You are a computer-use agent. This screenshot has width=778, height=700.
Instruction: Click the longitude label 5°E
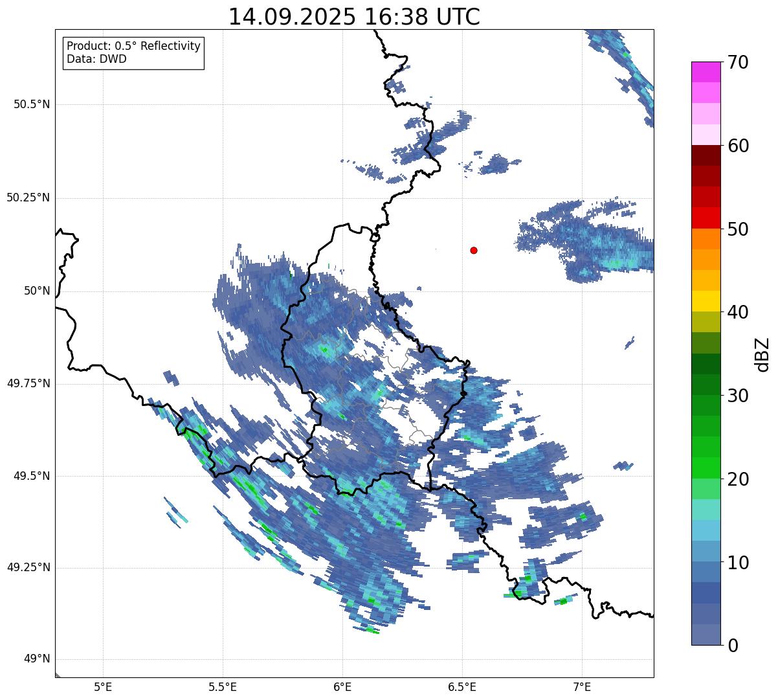pos(103,686)
